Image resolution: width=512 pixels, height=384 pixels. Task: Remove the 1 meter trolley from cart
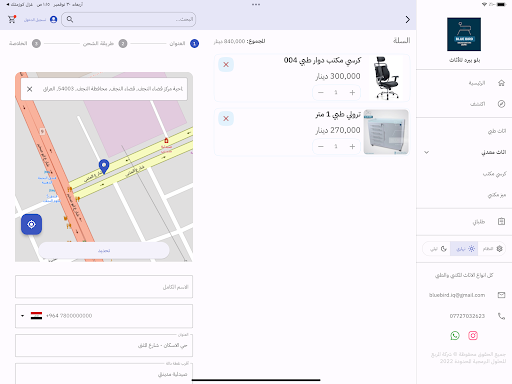[226, 119]
